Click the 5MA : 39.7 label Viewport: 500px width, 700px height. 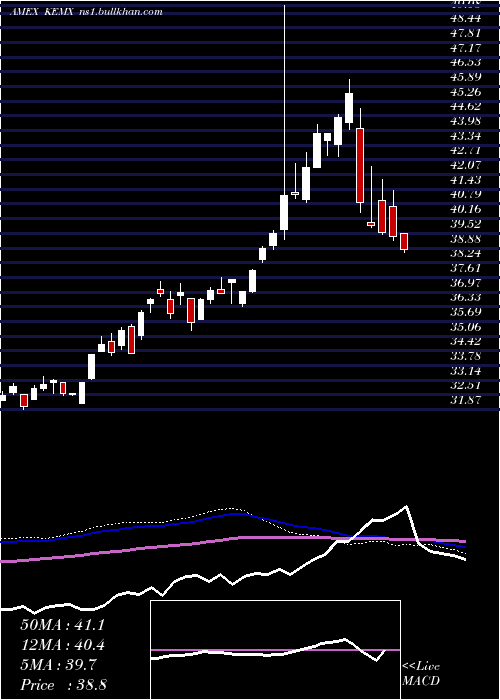(x=58, y=665)
